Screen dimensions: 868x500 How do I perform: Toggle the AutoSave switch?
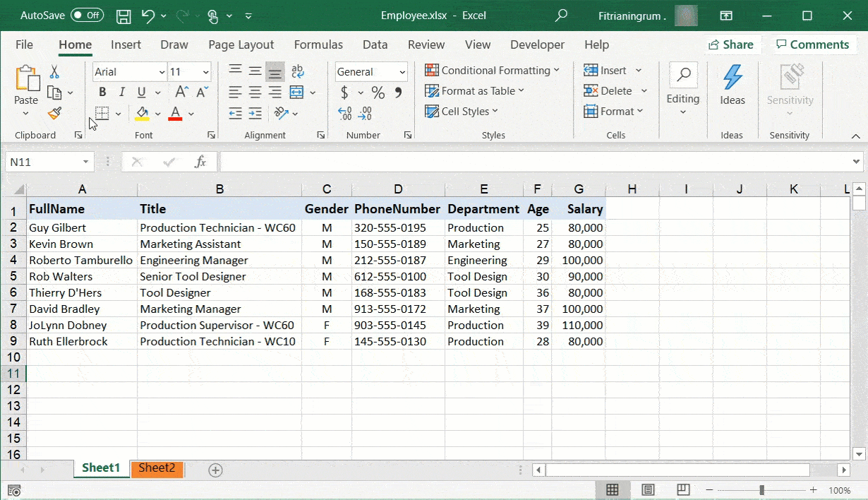[88, 16]
